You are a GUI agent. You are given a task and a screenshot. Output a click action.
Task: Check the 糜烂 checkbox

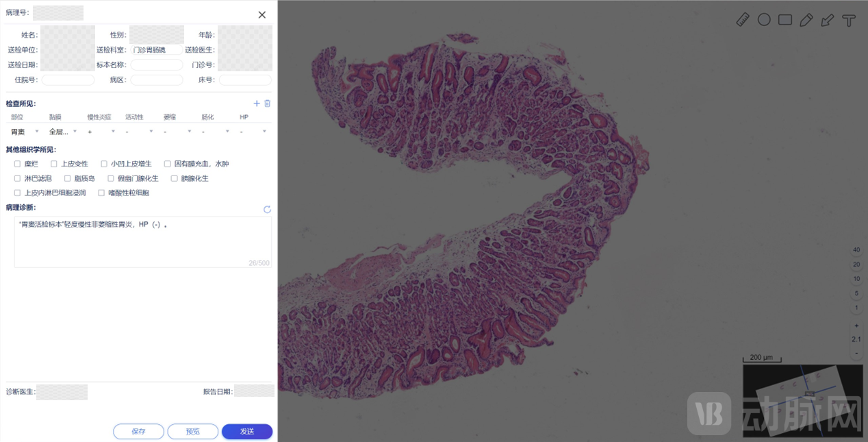(x=17, y=164)
